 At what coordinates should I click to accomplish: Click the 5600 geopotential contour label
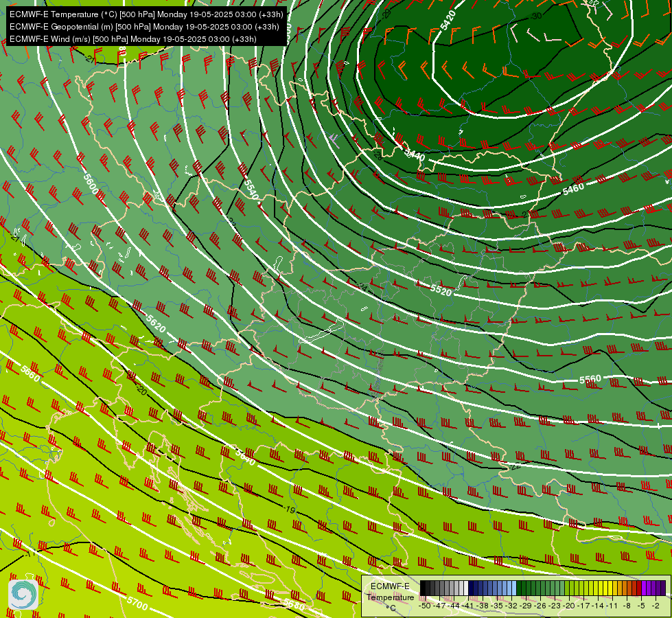coord(91,183)
